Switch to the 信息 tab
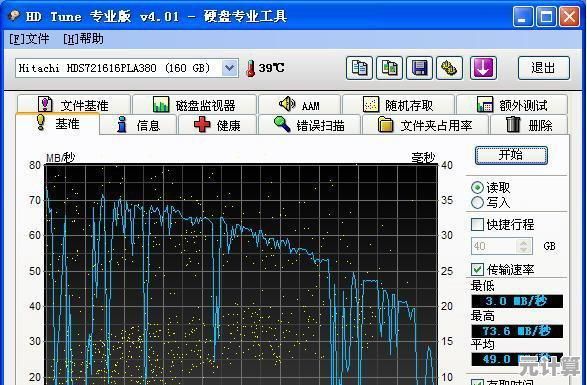Image resolution: width=587 pixels, height=385 pixels. coord(139,125)
